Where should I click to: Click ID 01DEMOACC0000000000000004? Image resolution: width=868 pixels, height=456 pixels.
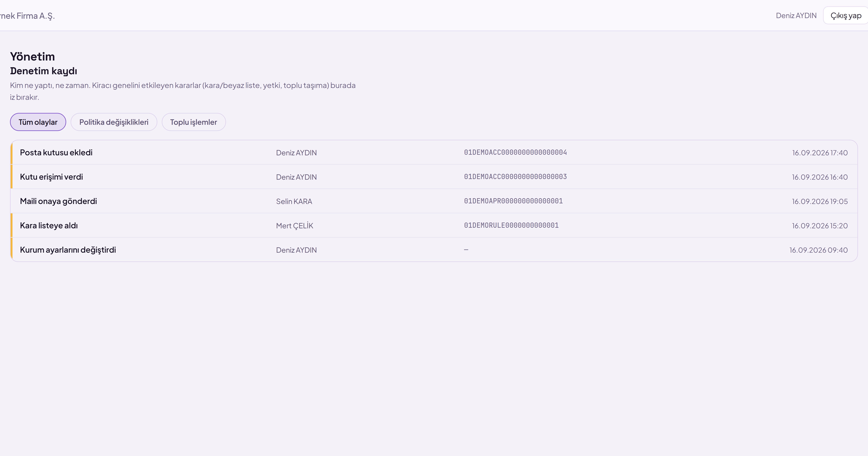click(515, 153)
